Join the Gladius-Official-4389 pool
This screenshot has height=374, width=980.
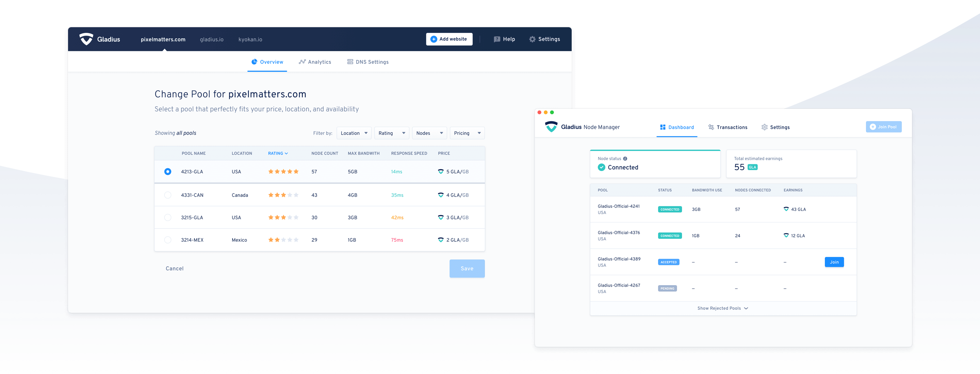tap(834, 262)
